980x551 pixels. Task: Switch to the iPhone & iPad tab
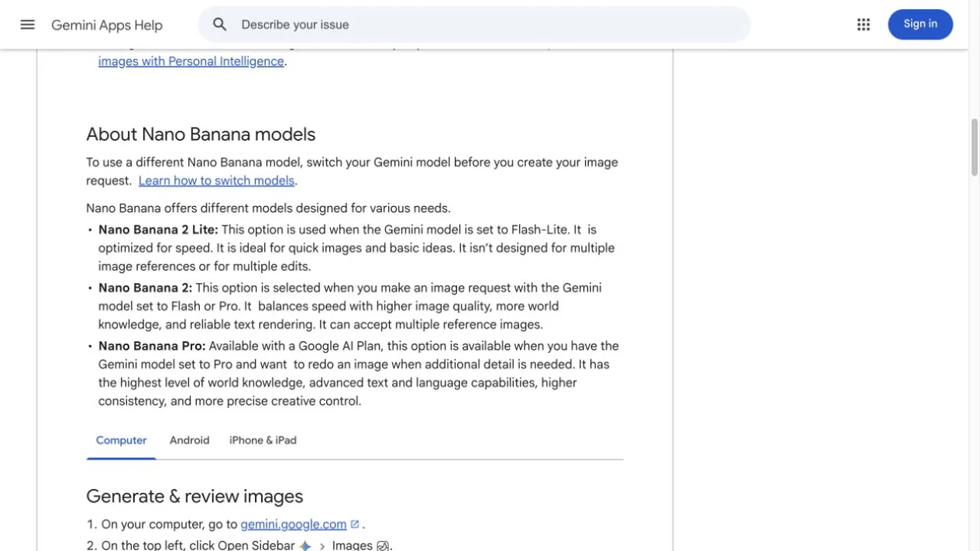tap(263, 440)
